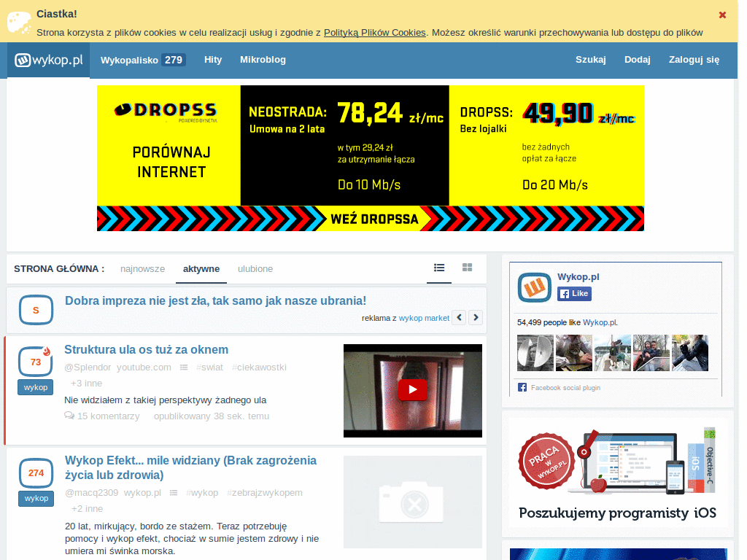This screenshot has height=560, width=747.
Task: Click the first Facebook fan photo
Action: 535,353
